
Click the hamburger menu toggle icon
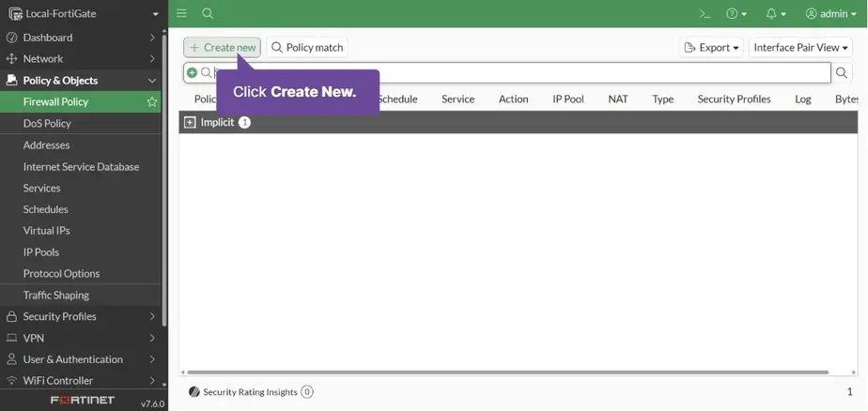pos(181,13)
